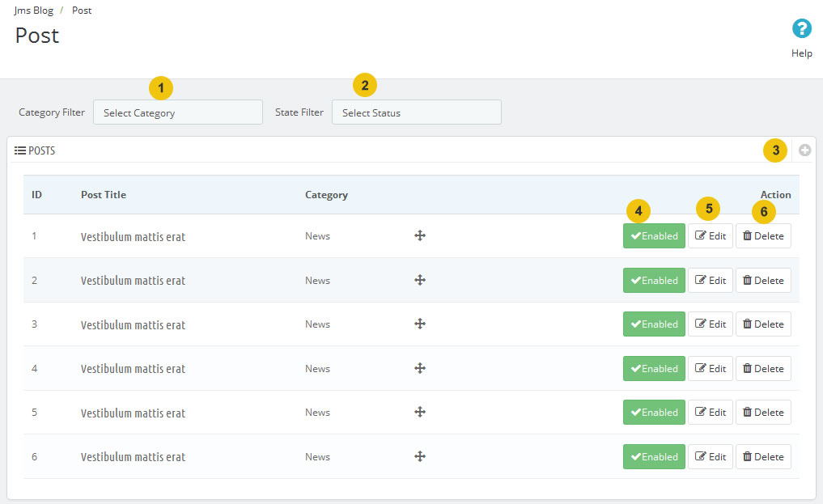The width and height of the screenshot is (823, 504).
Task: Click News category in row 3
Action: (x=317, y=324)
